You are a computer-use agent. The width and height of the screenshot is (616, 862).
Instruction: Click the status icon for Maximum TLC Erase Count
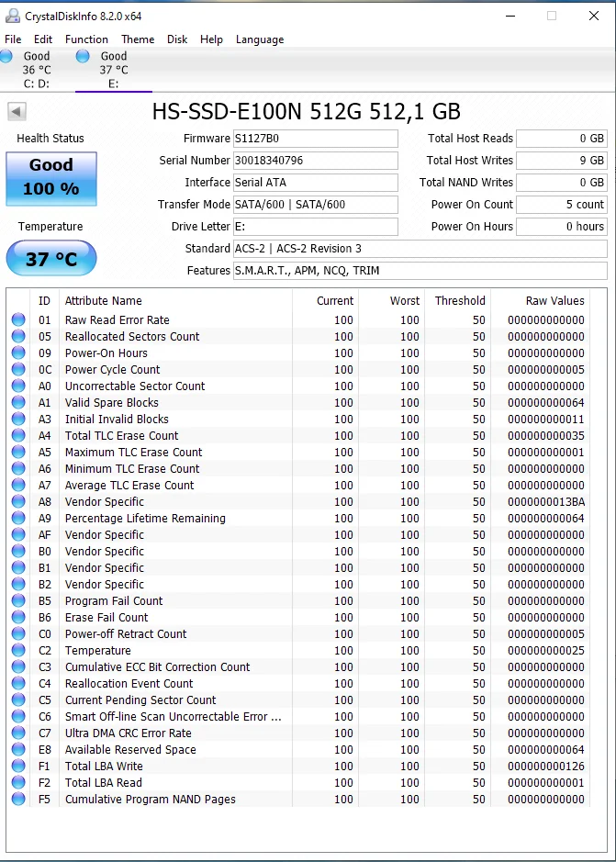pyautogui.click(x=18, y=452)
